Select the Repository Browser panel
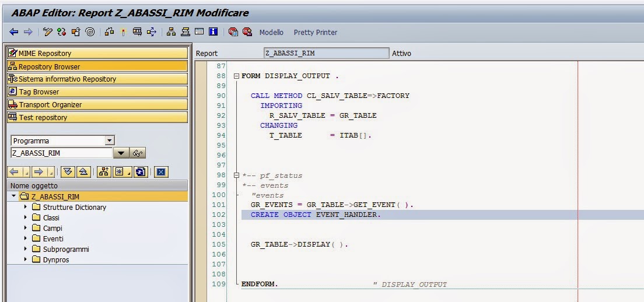 click(x=97, y=66)
